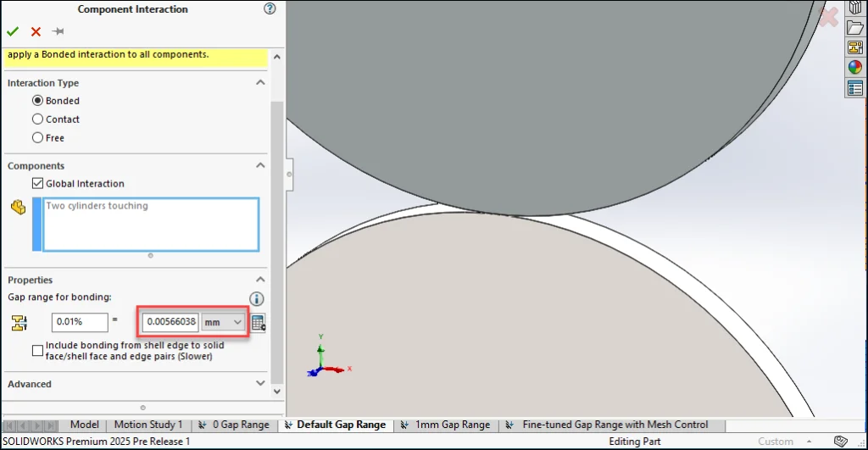
Task: Click the gap value field showing 0.00566038
Action: click(x=170, y=322)
